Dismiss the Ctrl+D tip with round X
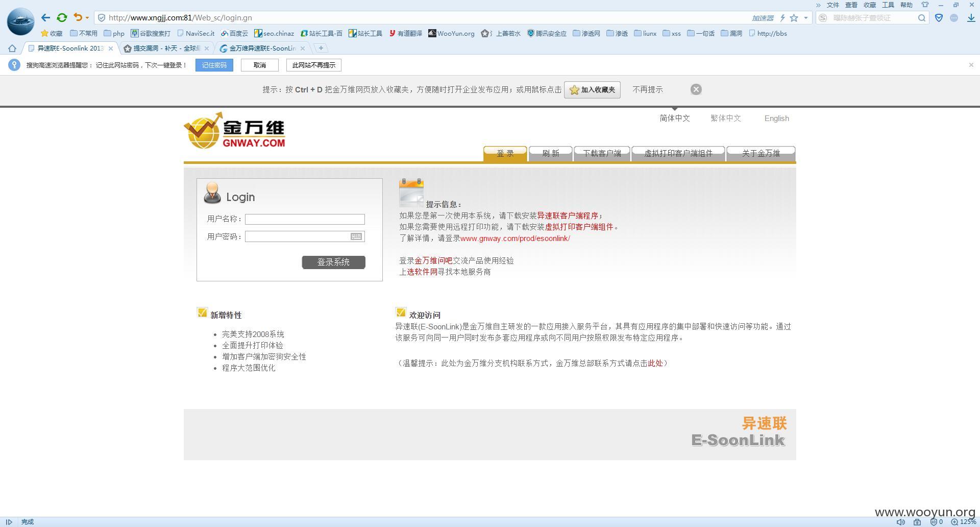 (x=696, y=90)
